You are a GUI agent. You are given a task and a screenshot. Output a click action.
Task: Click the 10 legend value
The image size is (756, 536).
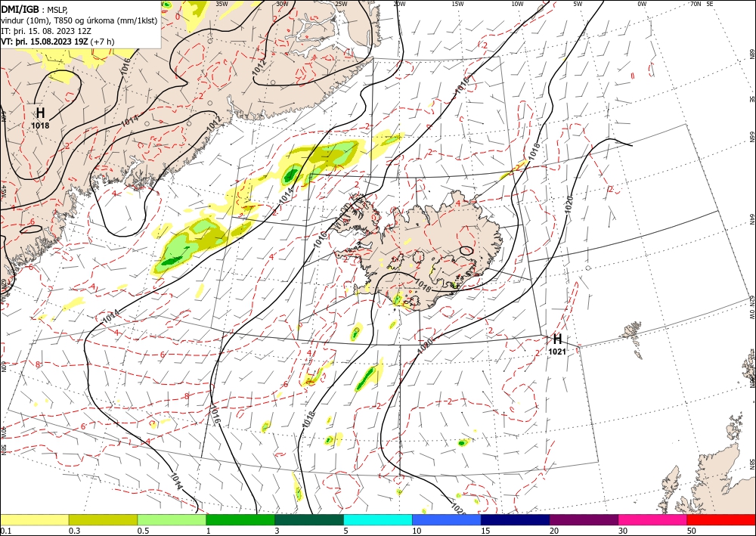pyautogui.click(x=417, y=531)
